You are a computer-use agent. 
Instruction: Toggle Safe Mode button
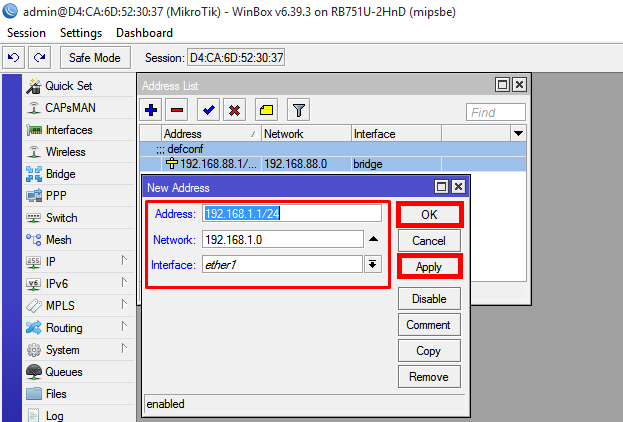click(95, 58)
